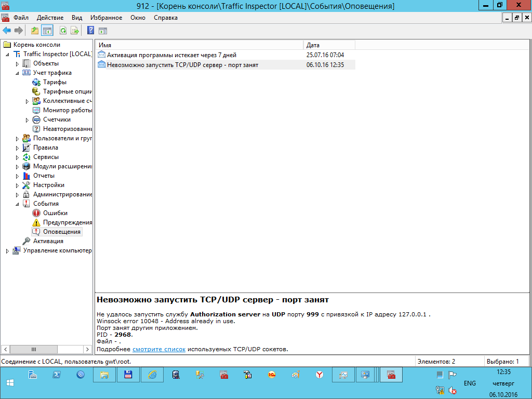Click the muted volume tray icon
This screenshot has width=532, height=399.
point(453,391)
